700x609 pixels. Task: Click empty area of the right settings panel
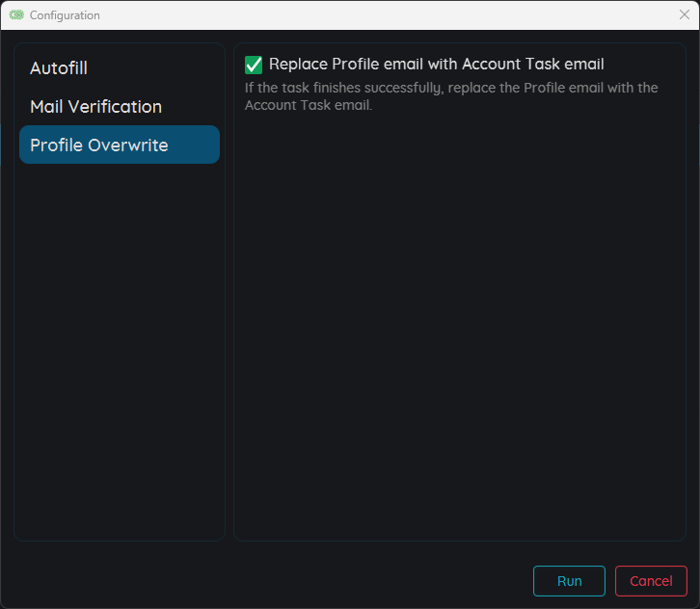coord(459,328)
